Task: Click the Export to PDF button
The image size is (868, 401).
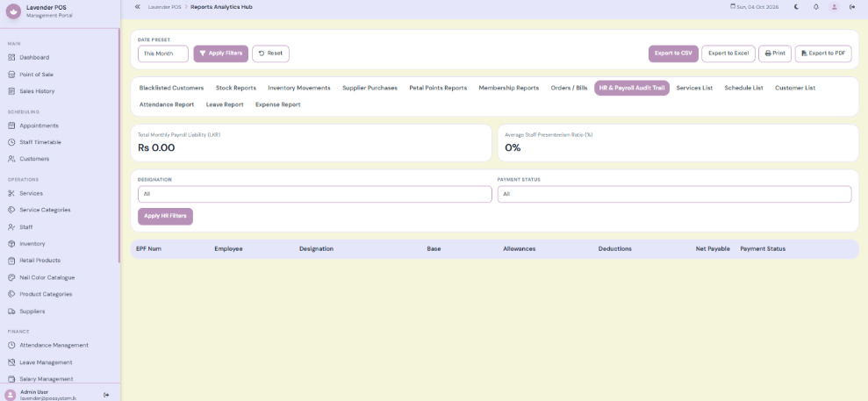Action: click(823, 54)
